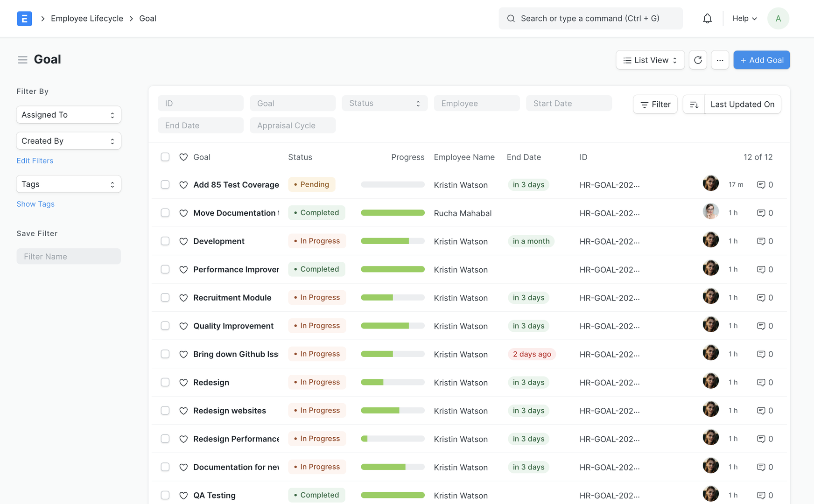Screen dimensions: 814x504
Task: Toggle the sort direction icon
Action: click(694, 105)
